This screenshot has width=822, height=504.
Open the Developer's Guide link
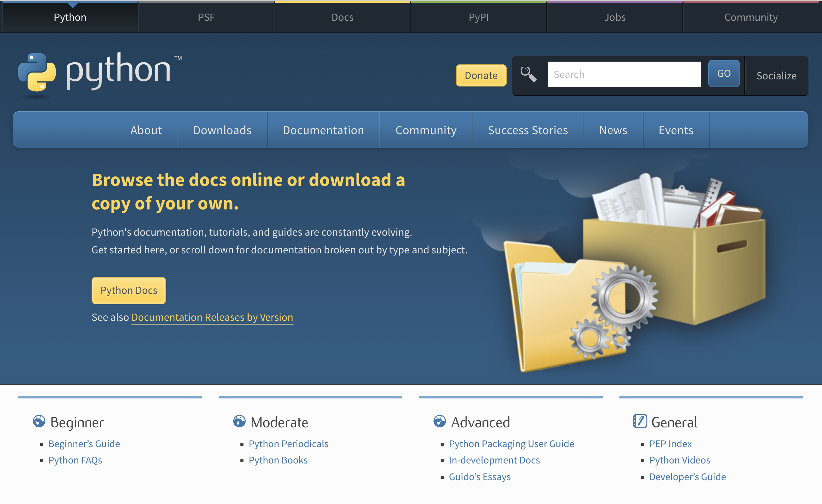click(687, 477)
